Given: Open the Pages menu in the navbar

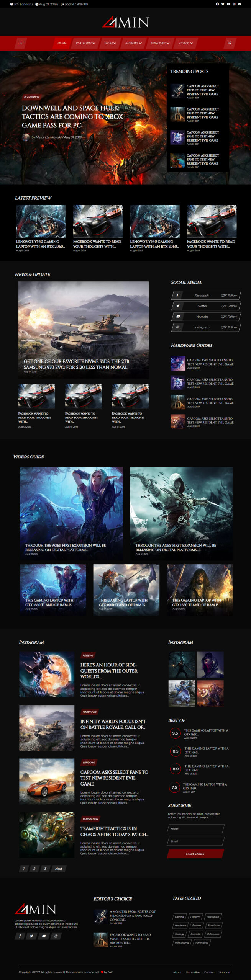Looking at the screenshot, I should point(110,43).
